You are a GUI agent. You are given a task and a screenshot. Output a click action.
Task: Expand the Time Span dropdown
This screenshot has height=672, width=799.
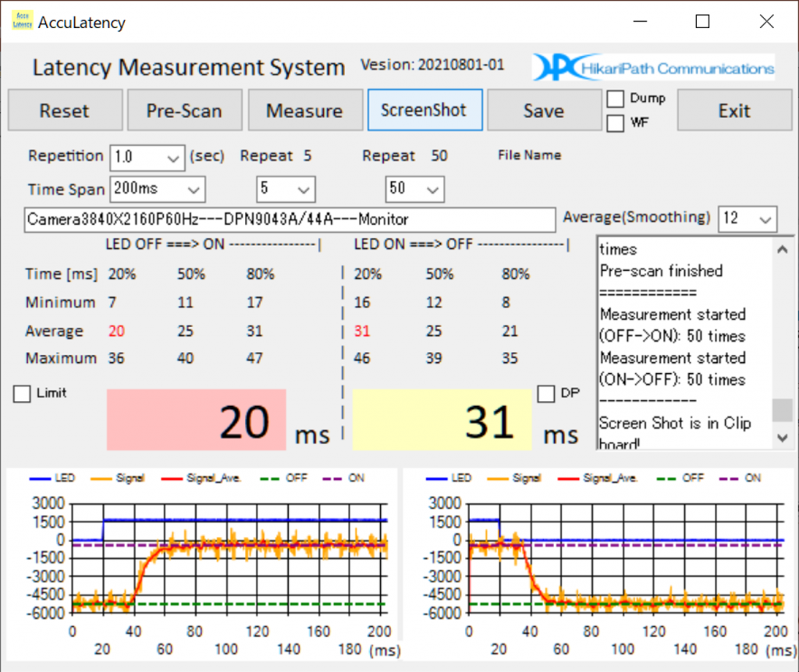click(x=194, y=189)
